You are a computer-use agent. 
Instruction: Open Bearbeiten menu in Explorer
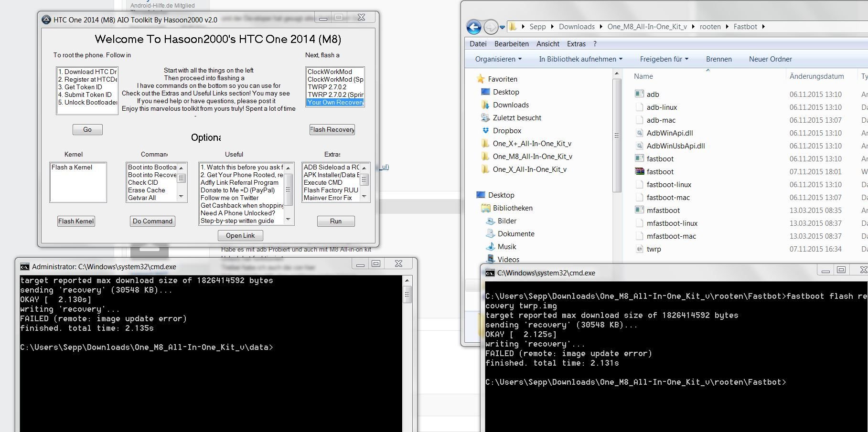(x=511, y=43)
